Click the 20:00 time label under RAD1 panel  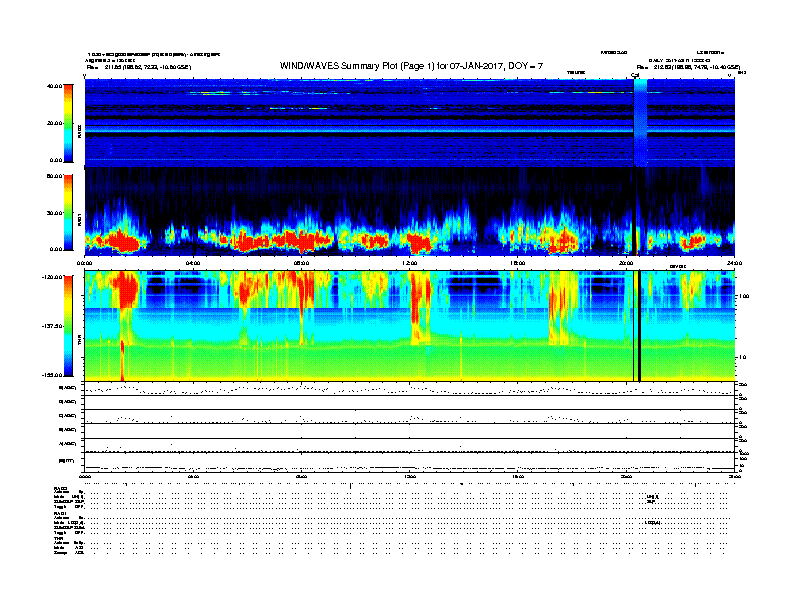click(625, 263)
